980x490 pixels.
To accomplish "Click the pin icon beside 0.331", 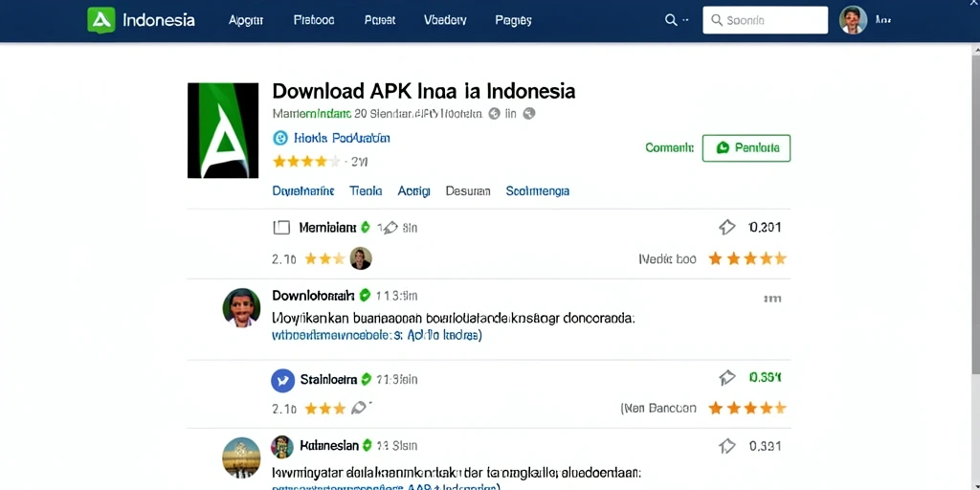I will point(727,446).
